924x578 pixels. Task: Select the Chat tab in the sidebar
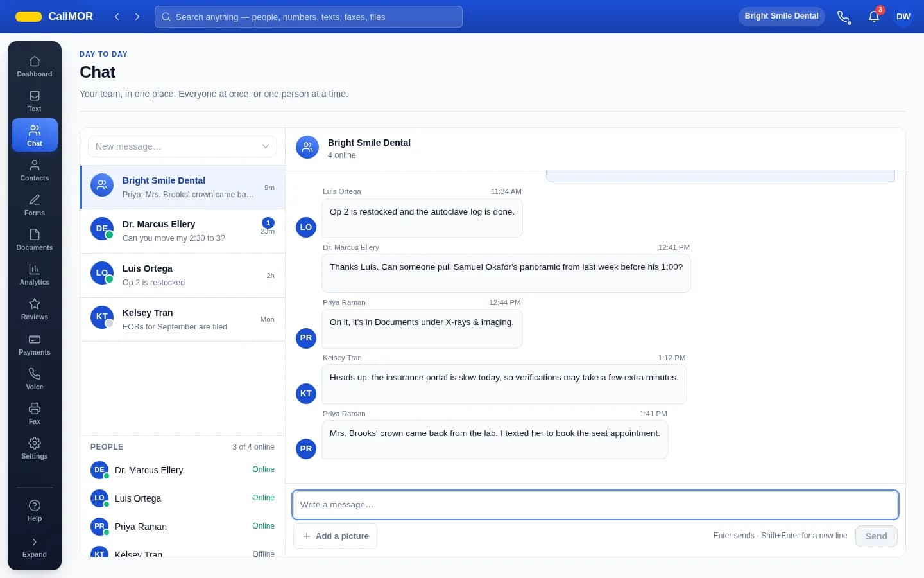[x=35, y=135]
